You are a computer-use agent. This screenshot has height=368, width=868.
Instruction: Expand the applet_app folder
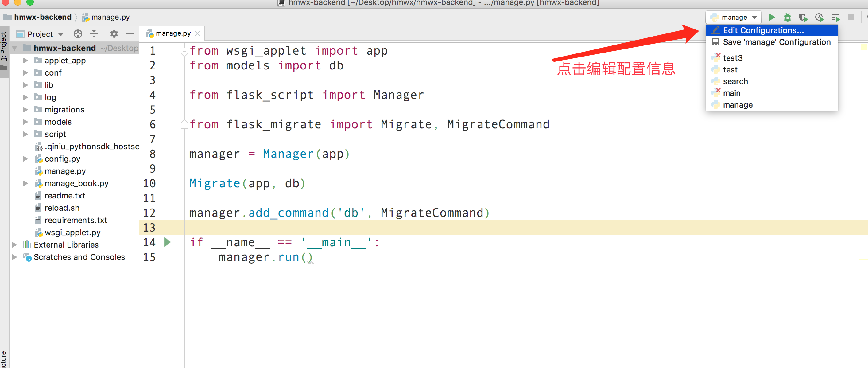[x=25, y=61]
